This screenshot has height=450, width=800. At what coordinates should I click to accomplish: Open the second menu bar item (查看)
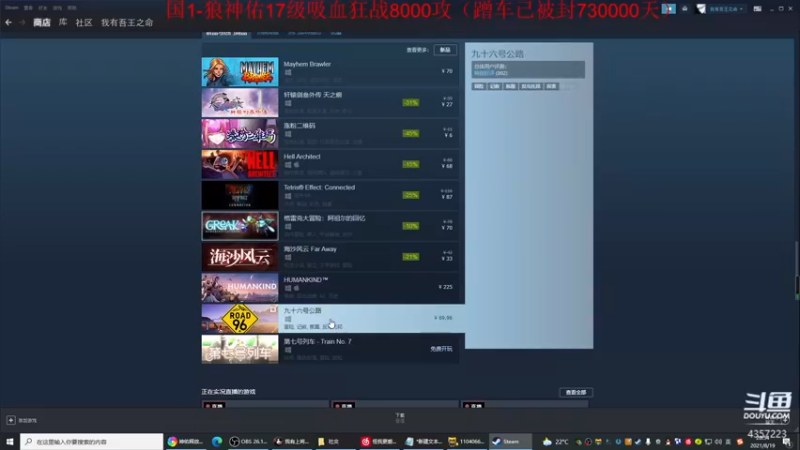click(x=28, y=8)
